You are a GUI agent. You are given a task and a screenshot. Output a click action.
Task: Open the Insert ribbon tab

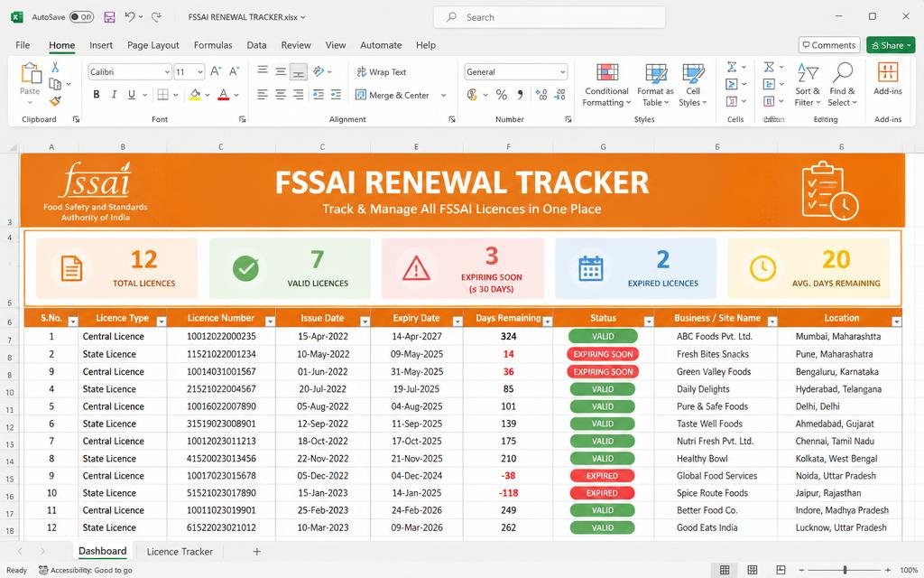(101, 45)
